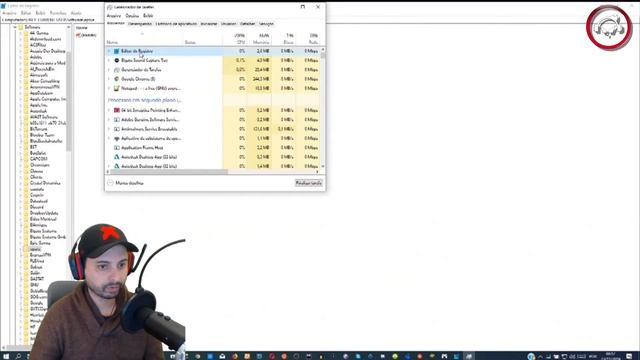Screen dimensions: 640x360
Task: Switch to the Detalhes tab
Action: click(247, 24)
